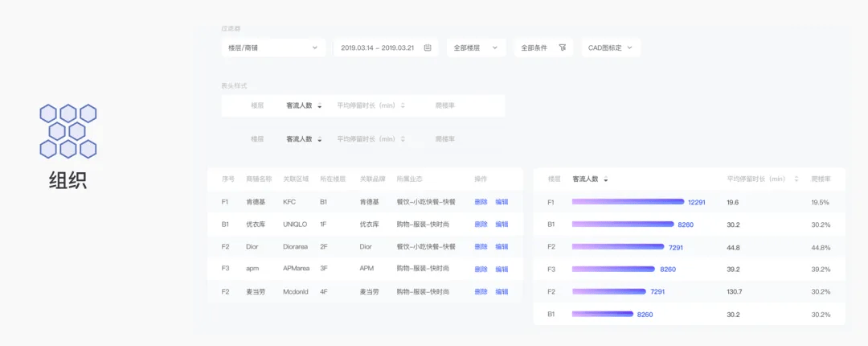
Task: Delete the 肯德基 row
Action: tap(481, 202)
